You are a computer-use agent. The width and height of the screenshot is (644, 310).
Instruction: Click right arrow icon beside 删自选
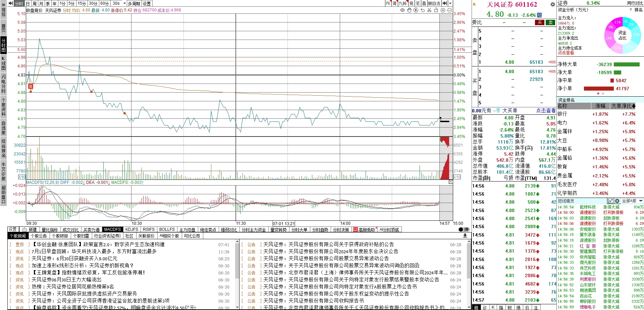pyautogui.click(x=444, y=3)
